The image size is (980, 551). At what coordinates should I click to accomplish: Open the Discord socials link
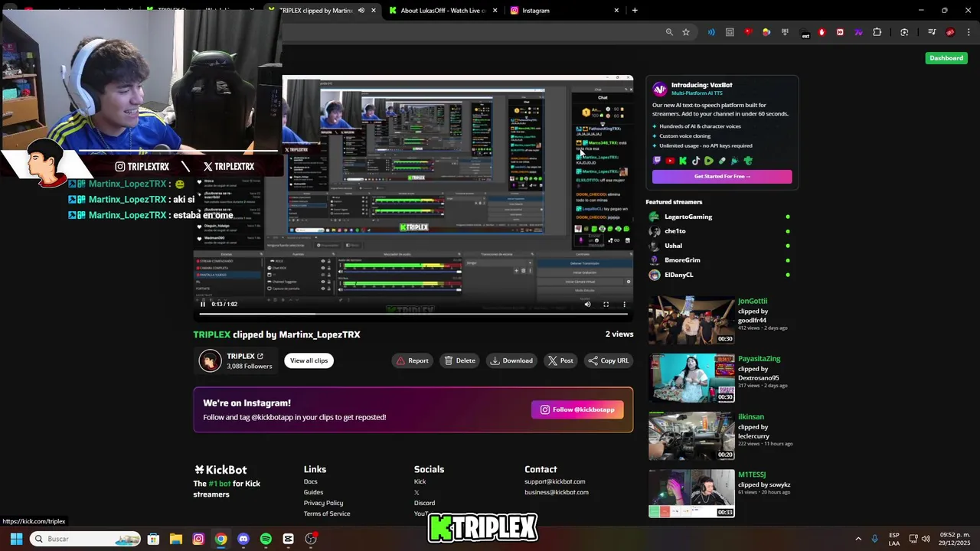click(x=424, y=503)
